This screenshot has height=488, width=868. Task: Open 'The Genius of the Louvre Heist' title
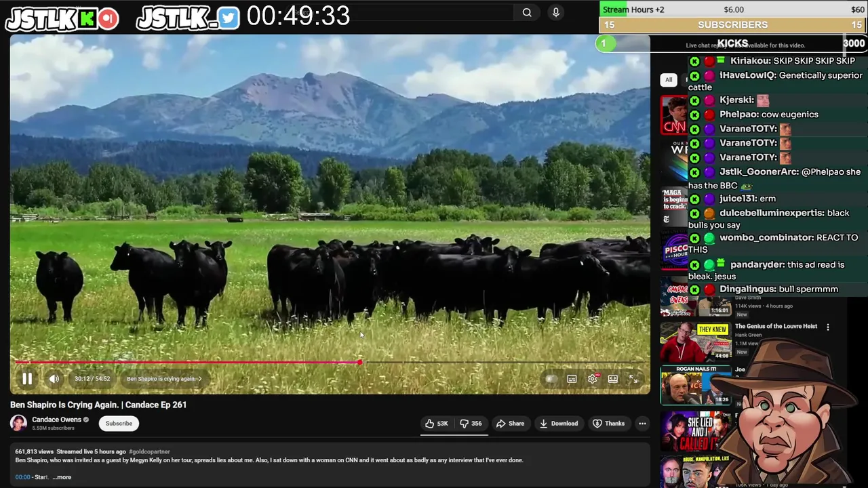776,326
